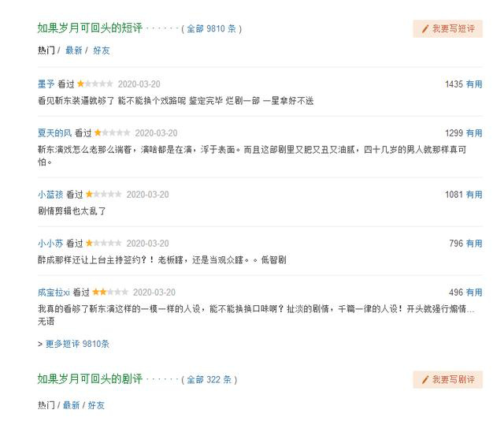This screenshot has width=504, height=421.
Task: Open the 我要写剧评 button
Action: point(448,379)
